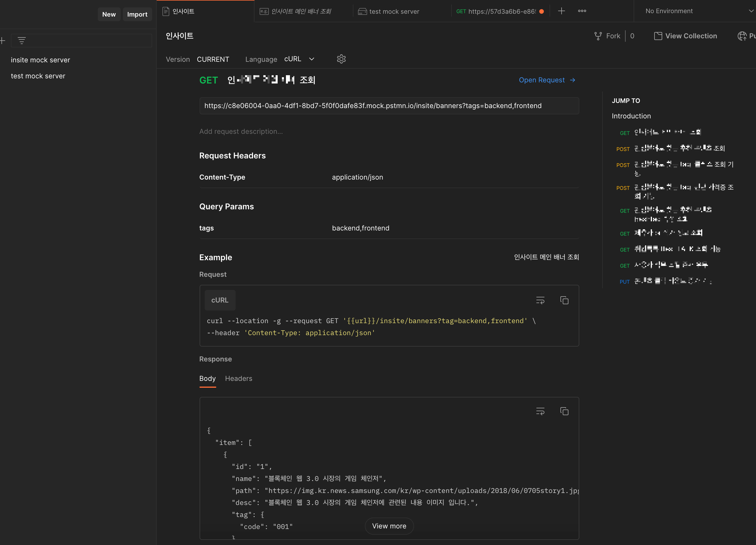Jump to Introduction in Jump To list

pyautogui.click(x=631, y=116)
